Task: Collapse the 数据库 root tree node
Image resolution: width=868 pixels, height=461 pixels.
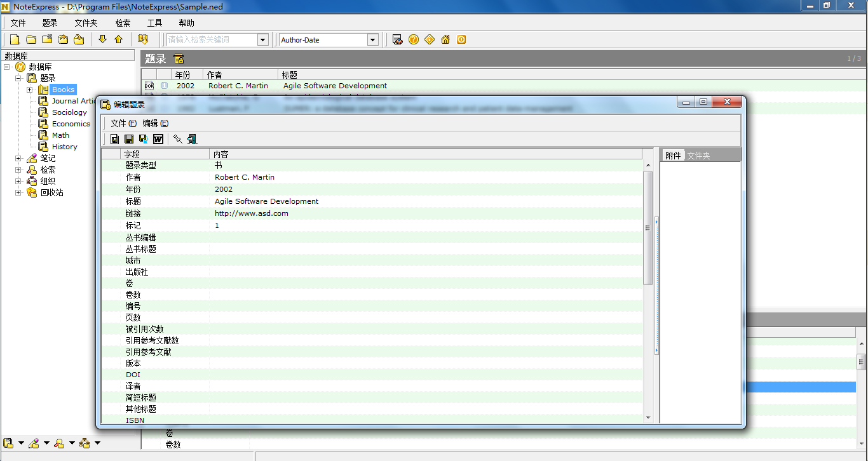Action: point(7,67)
